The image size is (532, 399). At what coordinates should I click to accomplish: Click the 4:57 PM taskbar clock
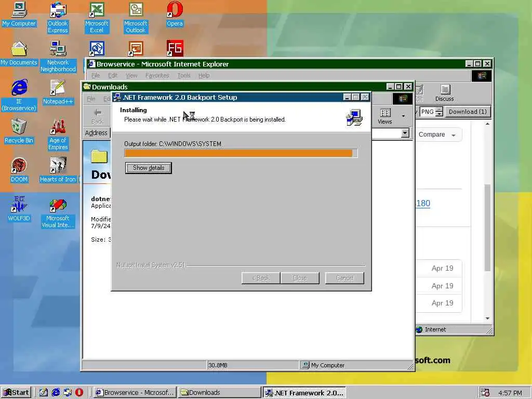pyautogui.click(x=511, y=393)
